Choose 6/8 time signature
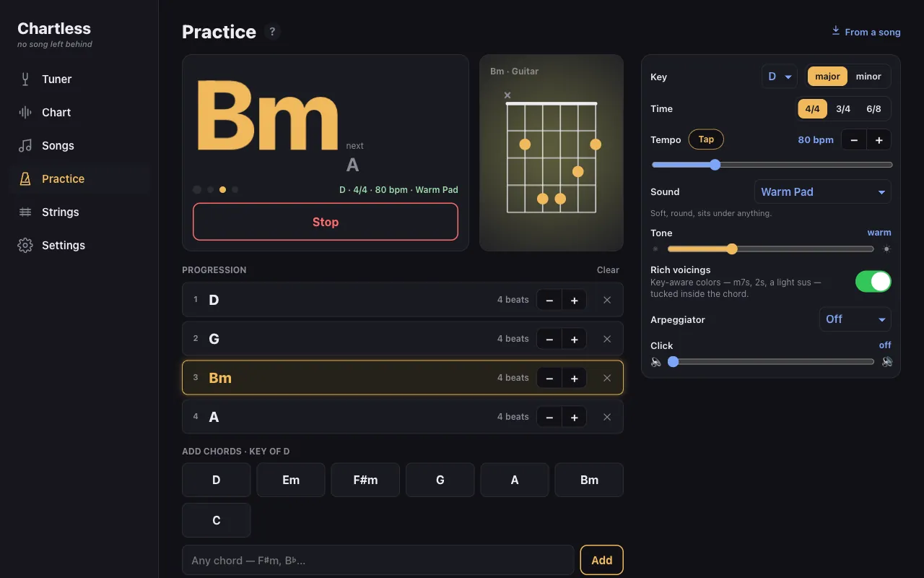Screen dimensions: 924x578 tap(873, 109)
